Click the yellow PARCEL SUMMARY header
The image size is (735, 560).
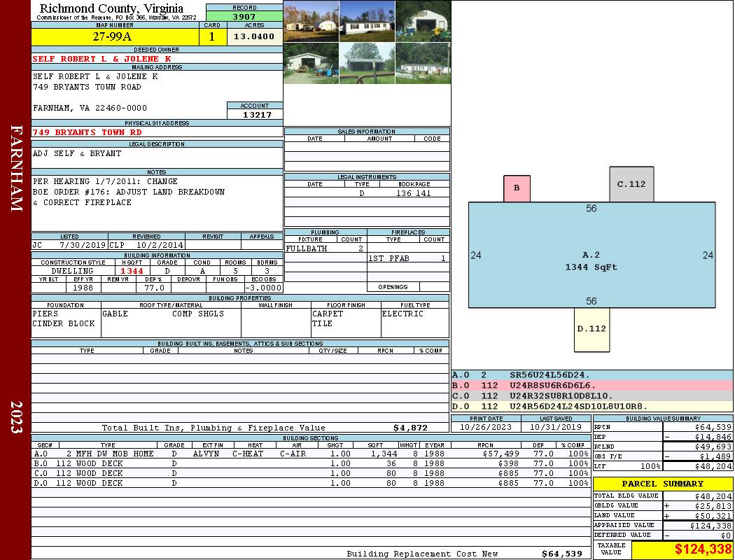pos(663,484)
